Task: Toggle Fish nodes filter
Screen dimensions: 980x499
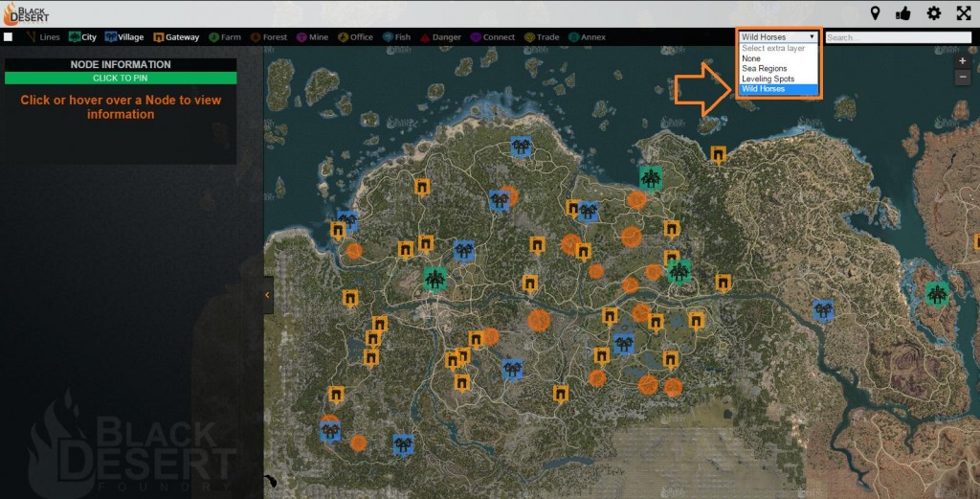Action: pyautogui.click(x=397, y=37)
